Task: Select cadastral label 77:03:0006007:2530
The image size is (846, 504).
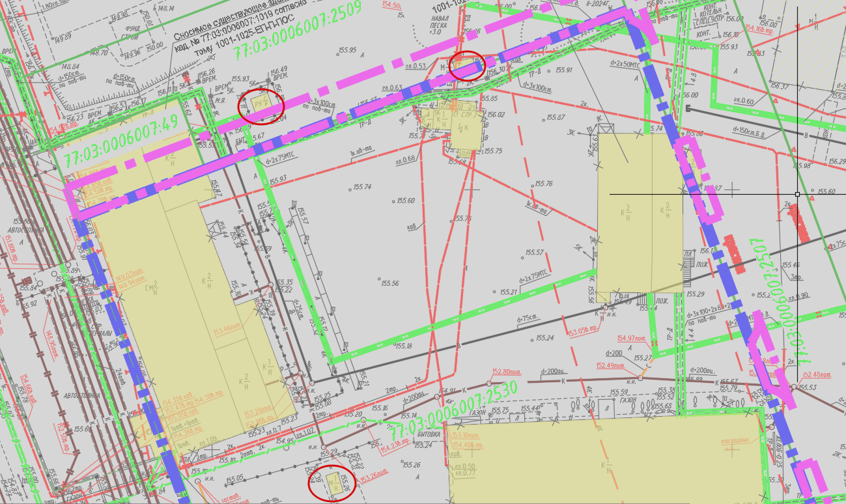Action: click(x=454, y=410)
